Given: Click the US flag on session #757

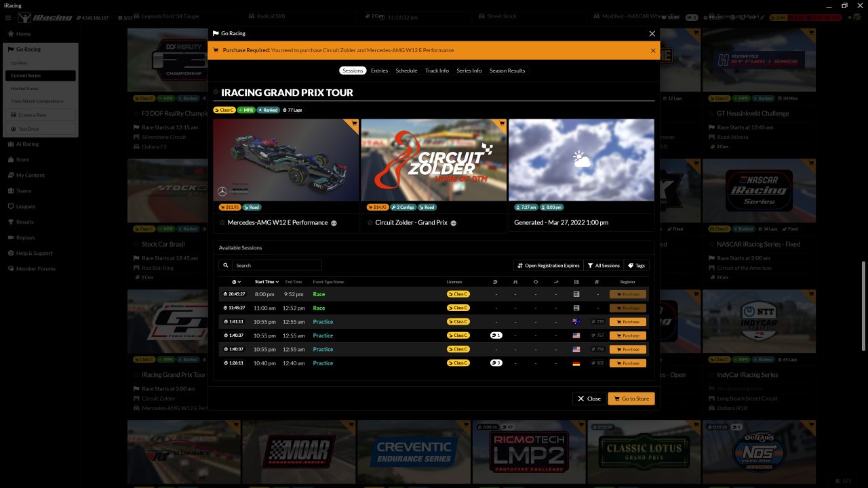Looking at the screenshot, I should click(576, 335).
